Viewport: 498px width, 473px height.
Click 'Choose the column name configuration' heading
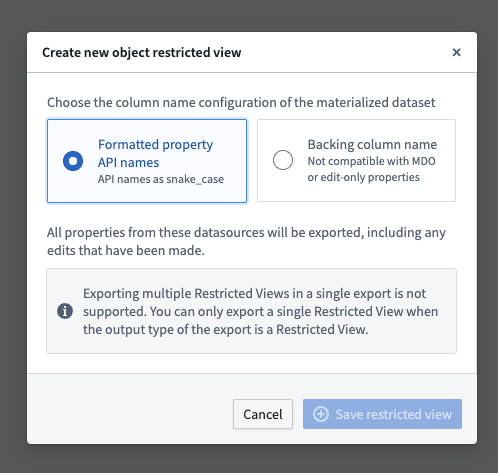[x=241, y=103]
